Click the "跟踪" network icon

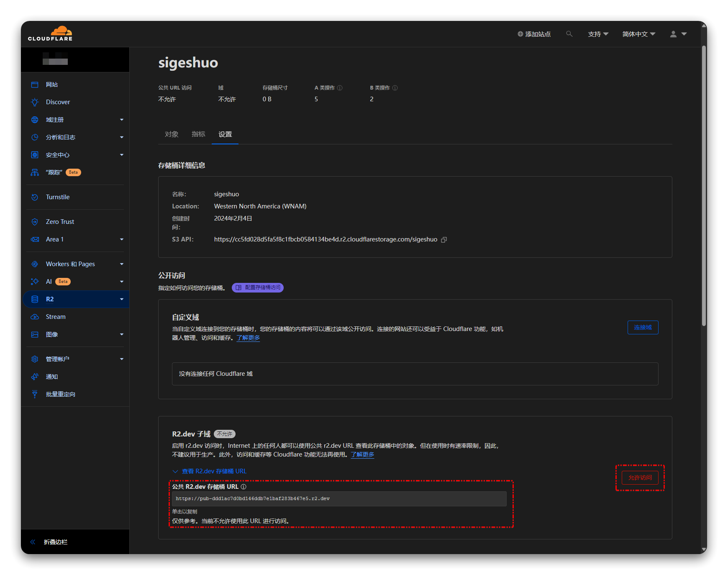[35, 172]
